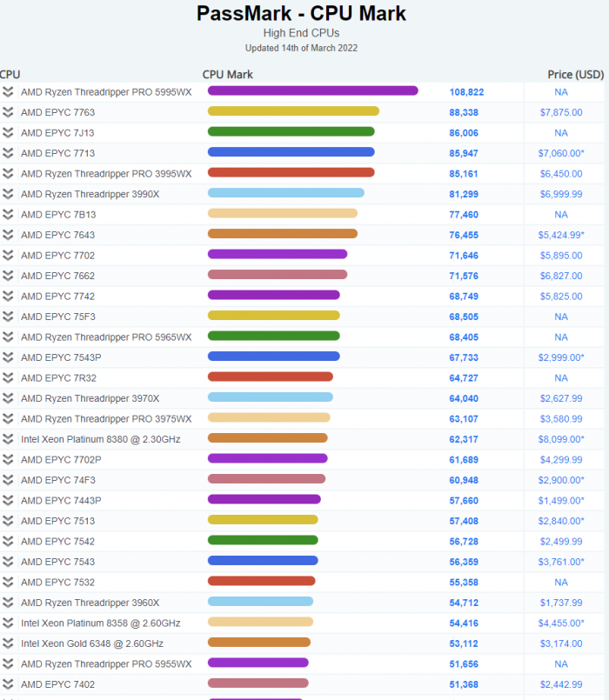Click the $1,737.99 price for Threadripper 3960X
The height and width of the screenshot is (700, 609).
coord(560,603)
